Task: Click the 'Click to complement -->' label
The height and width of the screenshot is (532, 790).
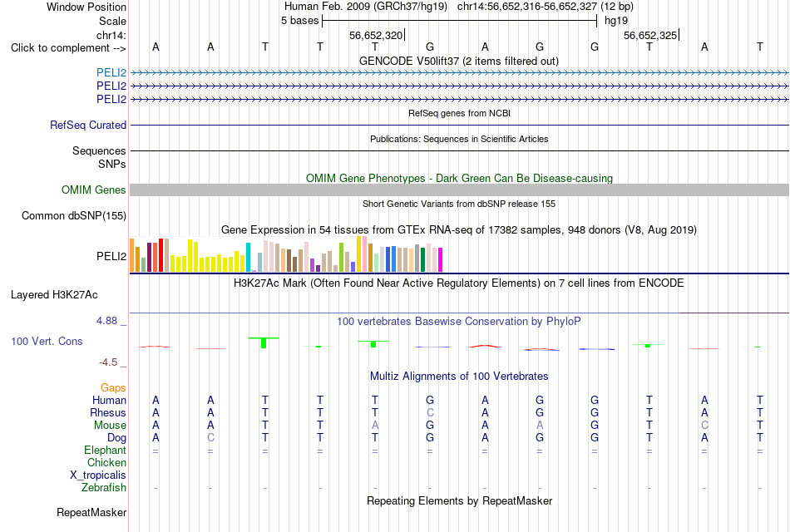Action: click(x=68, y=48)
